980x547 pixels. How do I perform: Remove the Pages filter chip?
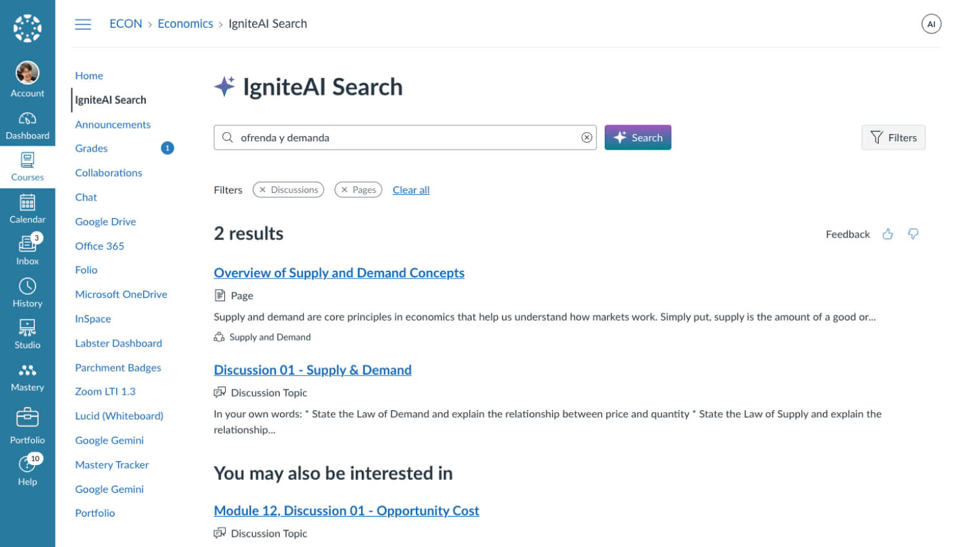point(344,190)
